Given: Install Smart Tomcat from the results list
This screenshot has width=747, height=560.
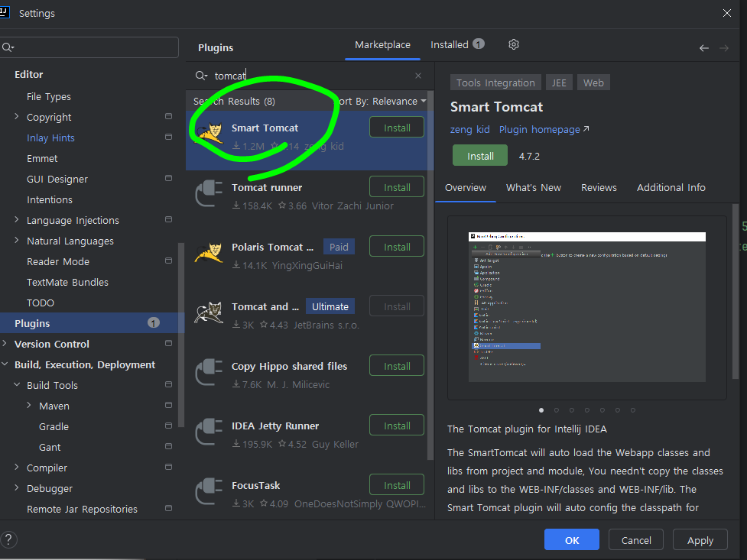Looking at the screenshot, I should pos(397,128).
